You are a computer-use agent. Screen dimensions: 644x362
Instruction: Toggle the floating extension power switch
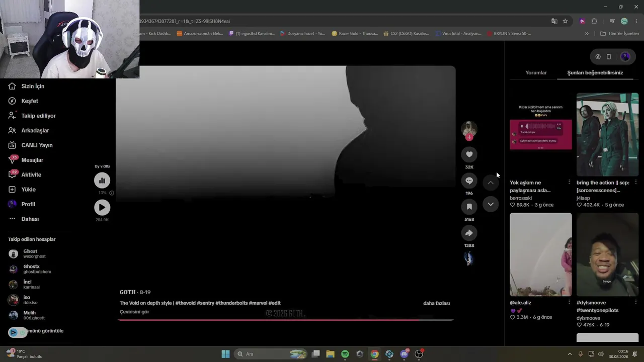click(x=18, y=332)
